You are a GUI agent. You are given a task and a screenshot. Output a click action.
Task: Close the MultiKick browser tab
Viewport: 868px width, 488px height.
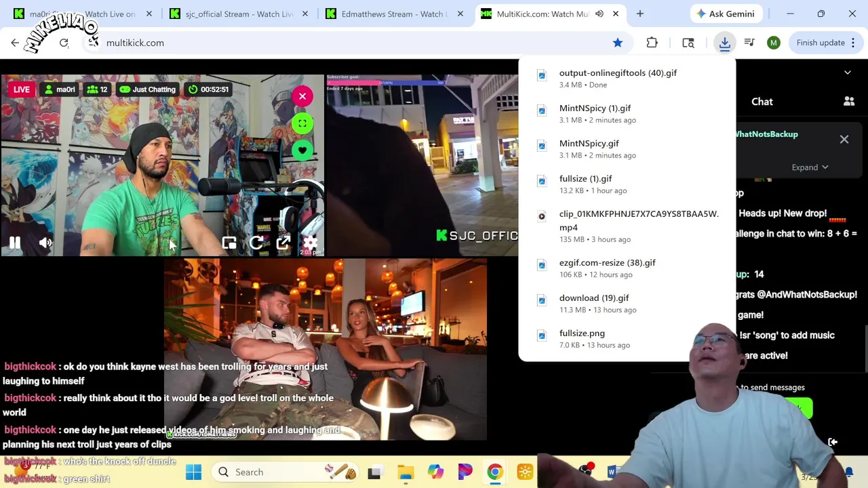click(x=616, y=14)
